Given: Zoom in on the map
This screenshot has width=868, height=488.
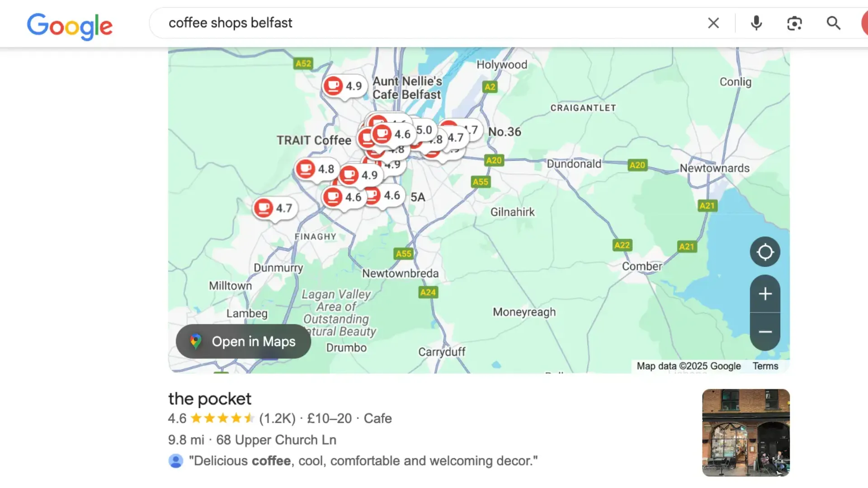Looking at the screenshot, I should [x=765, y=294].
